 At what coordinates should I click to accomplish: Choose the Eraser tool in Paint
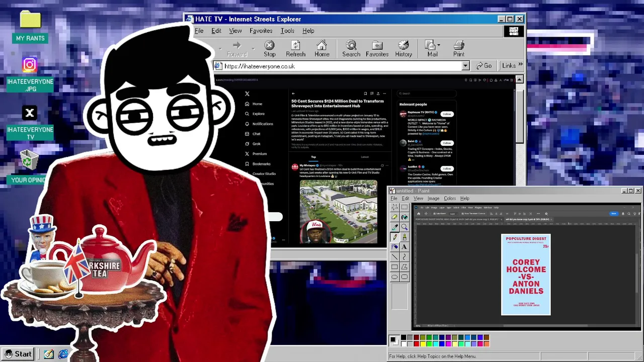pyautogui.click(x=394, y=217)
